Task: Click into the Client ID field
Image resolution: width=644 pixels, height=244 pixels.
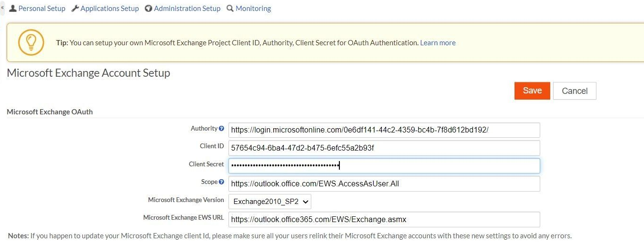Action: (x=384, y=148)
